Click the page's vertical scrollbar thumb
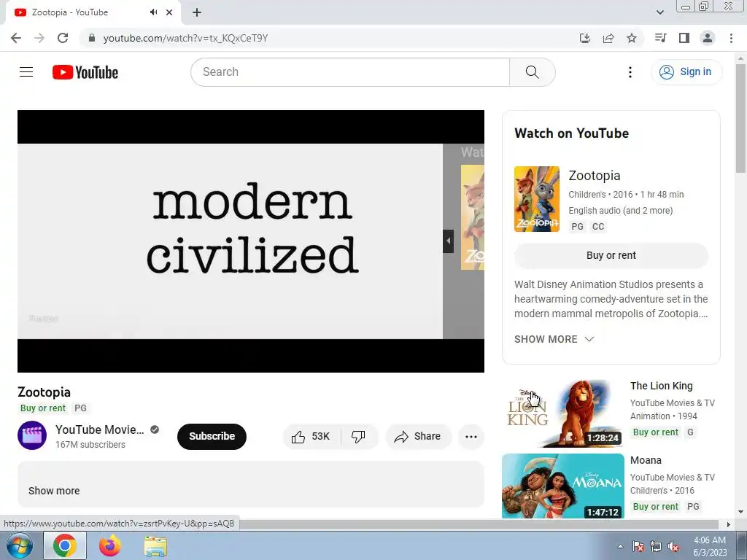 tap(740, 119)
